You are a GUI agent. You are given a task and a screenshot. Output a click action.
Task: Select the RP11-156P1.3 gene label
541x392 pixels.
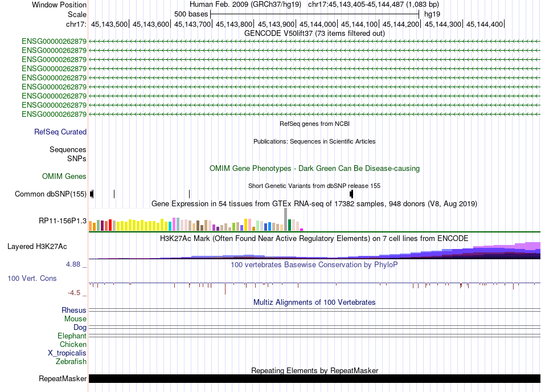(x=63, y=221)
